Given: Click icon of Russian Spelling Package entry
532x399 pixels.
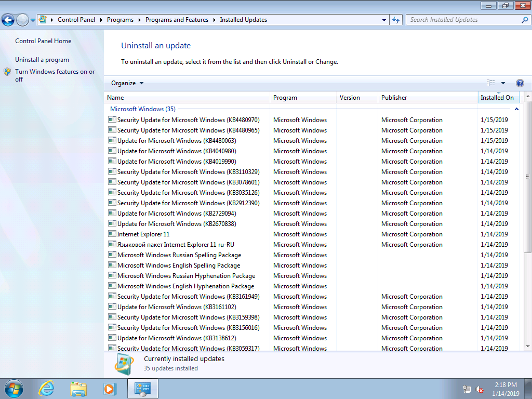Looking at the screenshot, I should pos(112,255).
